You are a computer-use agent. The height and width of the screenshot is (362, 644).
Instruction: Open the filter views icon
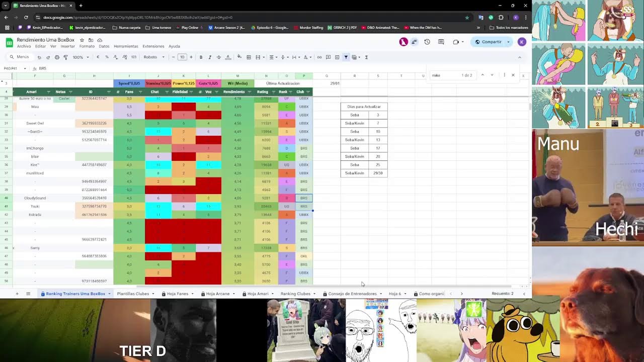coord(355,57)
